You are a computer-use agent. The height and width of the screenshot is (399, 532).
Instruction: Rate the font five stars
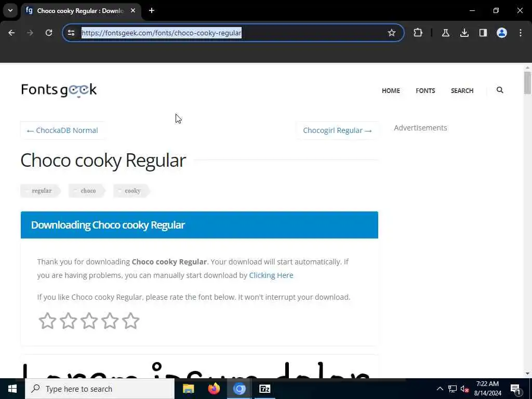coord(130,321)
